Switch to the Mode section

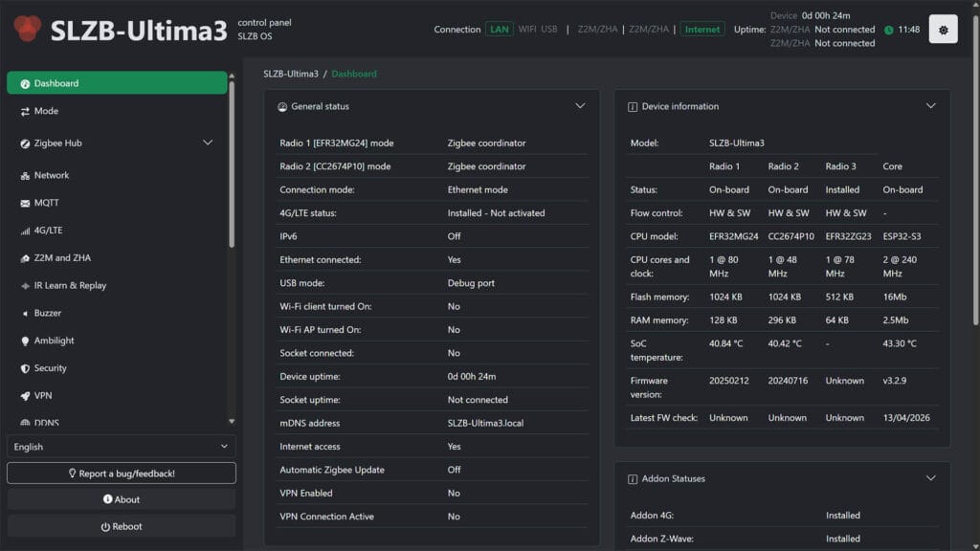coord(45,111)
